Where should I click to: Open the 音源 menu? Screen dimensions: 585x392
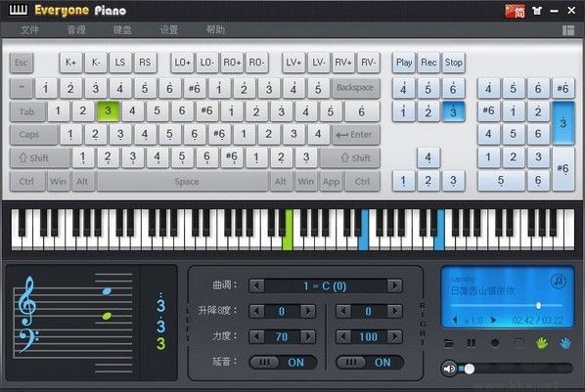click(x=76, y=30)
